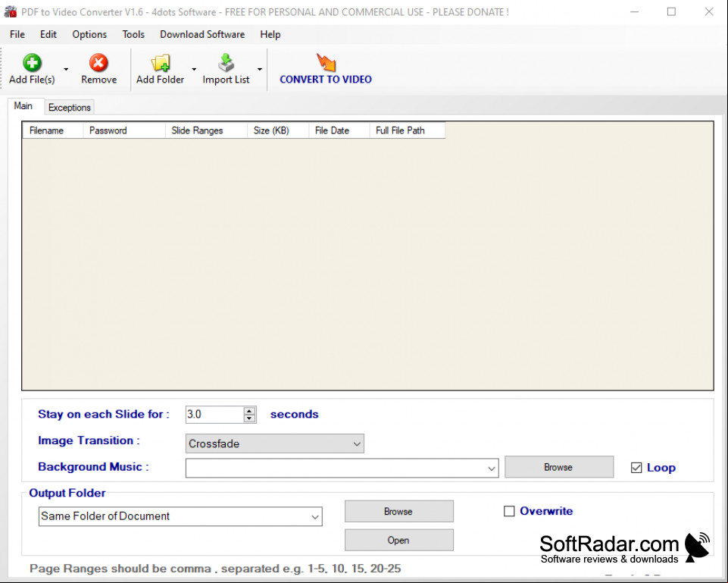Click the red Remove icon
The image size is (728, 583).
pos(98,63)
